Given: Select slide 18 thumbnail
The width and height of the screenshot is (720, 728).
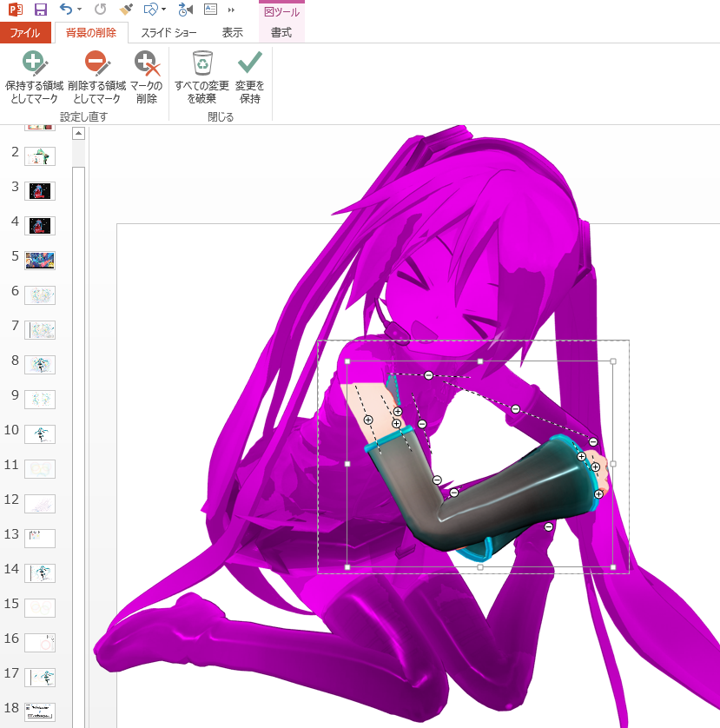Looking at the screenshot, I should (40, 711).
